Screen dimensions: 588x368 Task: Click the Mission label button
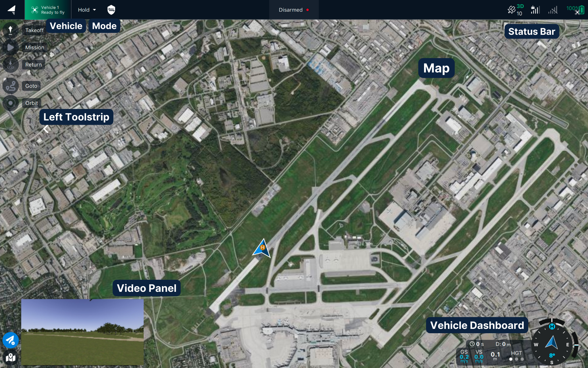pyautogui.click(x=35, y=47)
